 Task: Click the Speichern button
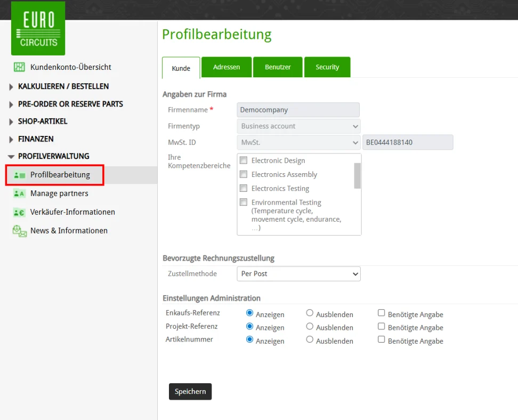(x=190, y=391)
